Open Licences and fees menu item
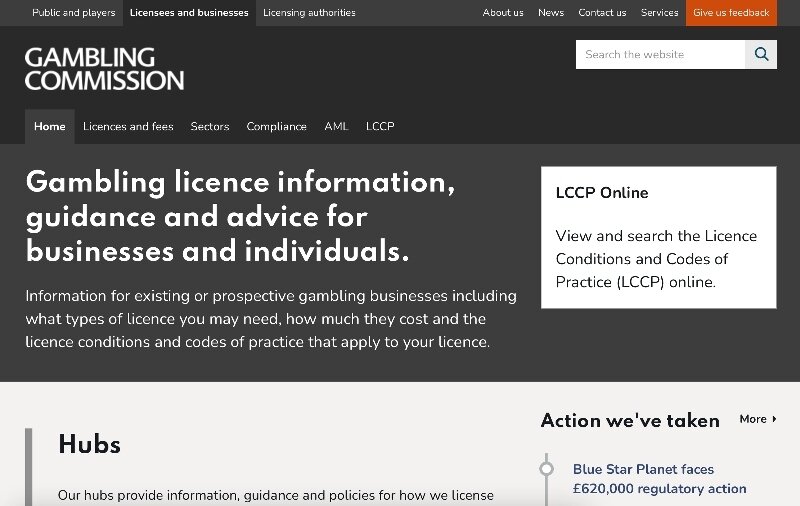This screenshot has height=506, width=800. [128, 126]
